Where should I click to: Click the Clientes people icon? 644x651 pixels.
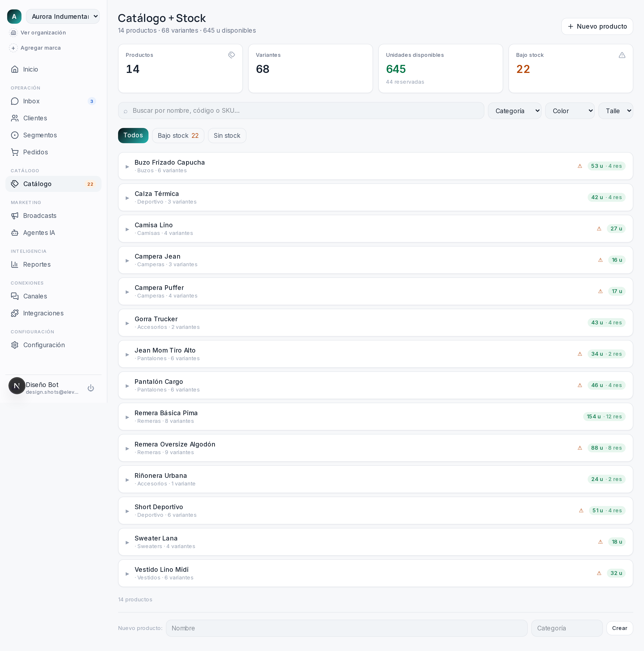tap(15, 118)
